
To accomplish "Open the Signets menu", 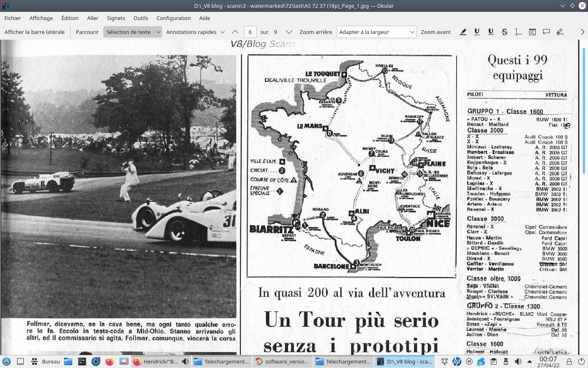I will coord(116,18).
